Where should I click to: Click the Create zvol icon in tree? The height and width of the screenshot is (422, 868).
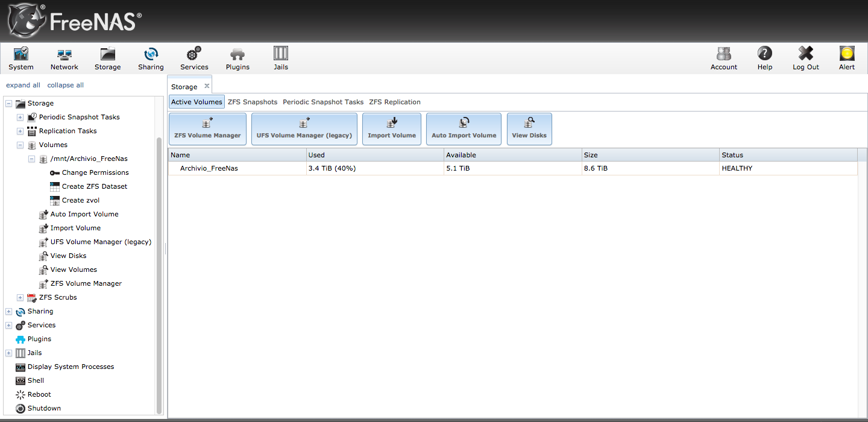coord(55,200)
